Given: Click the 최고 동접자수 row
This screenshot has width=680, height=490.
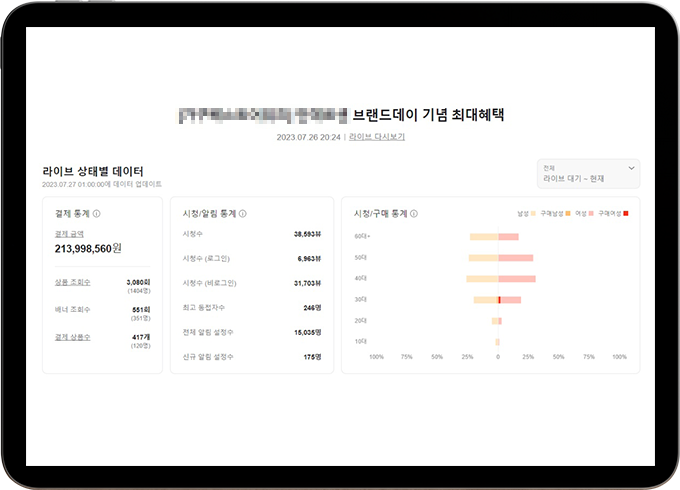Looking at the screenshot, I should [251, 308].
